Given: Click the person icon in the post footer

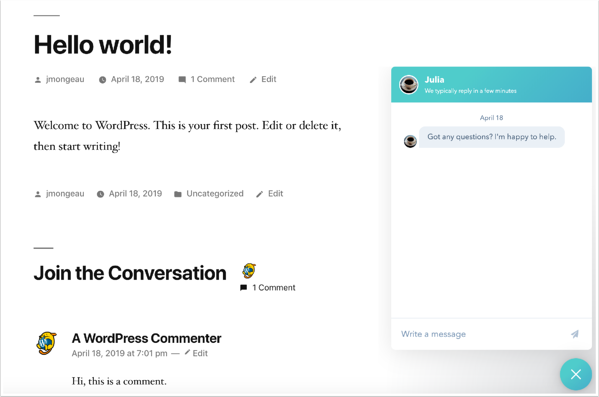Looking at the screenshot, I should click(38, 194).
